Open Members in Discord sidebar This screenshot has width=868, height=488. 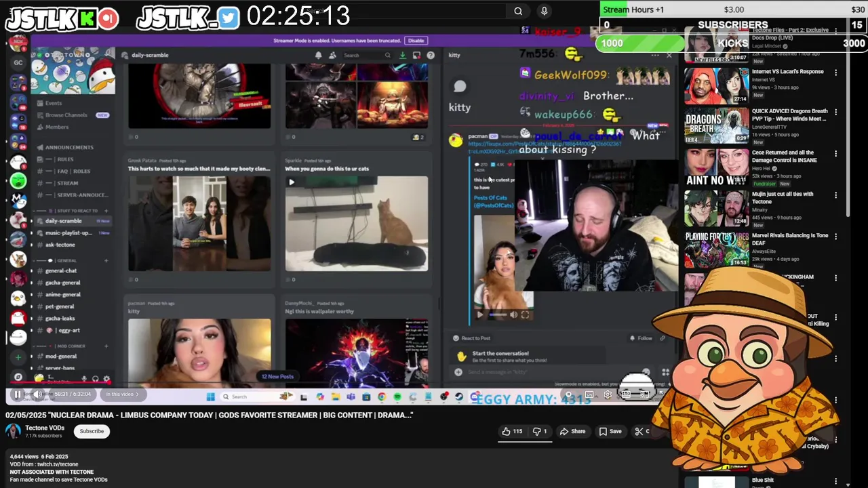click(52, 127)
